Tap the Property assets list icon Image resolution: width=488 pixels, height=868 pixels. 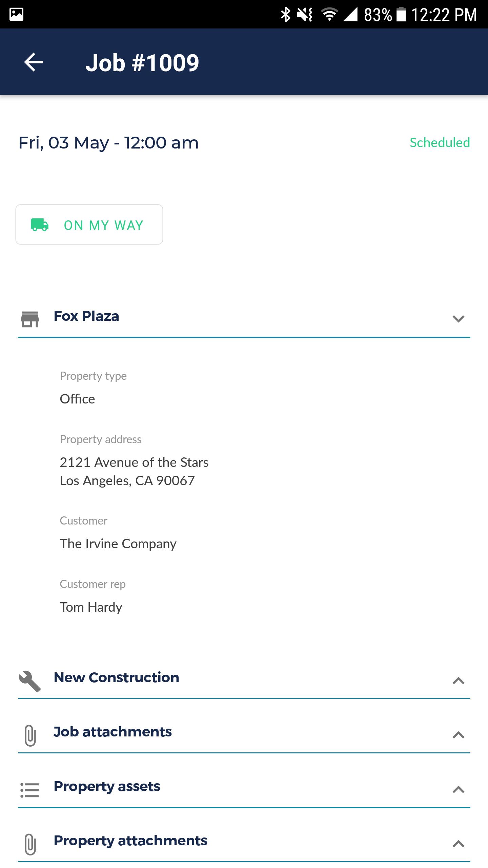[x=30, y=790]
